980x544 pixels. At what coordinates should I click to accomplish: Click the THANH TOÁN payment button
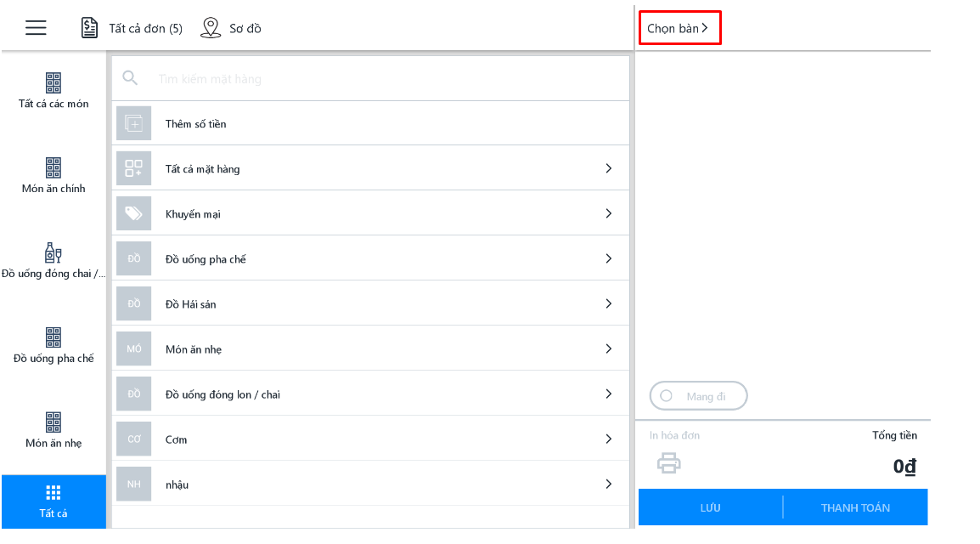point(856,507)
